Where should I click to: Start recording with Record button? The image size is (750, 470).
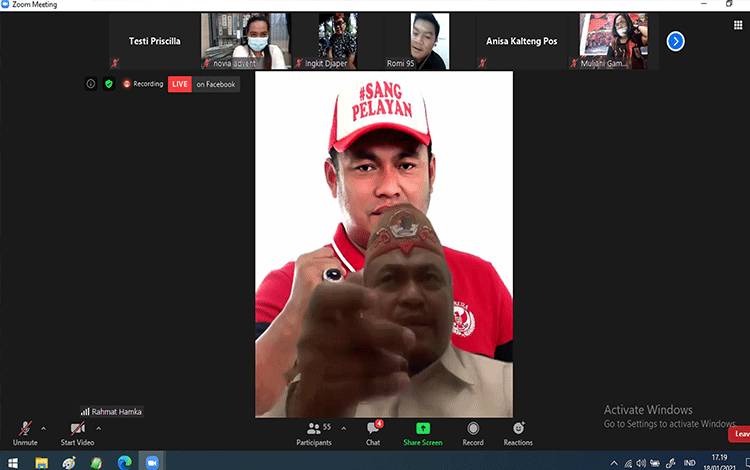tap(473, 434)
